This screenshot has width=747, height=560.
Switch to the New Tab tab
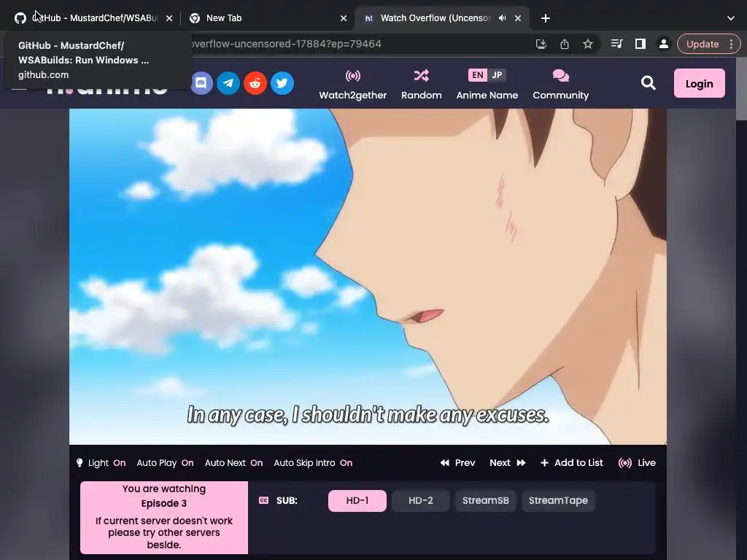267,18
